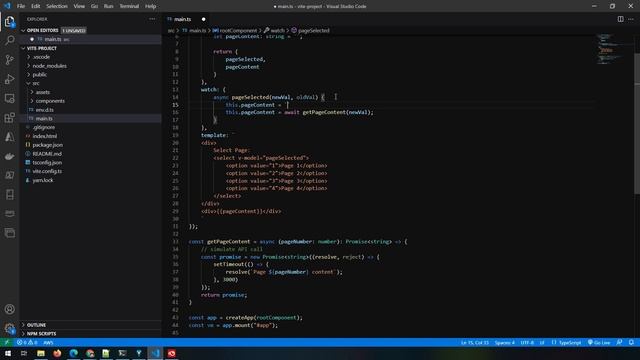
Task: Open the Run menu
Action: tap(108, 6)
